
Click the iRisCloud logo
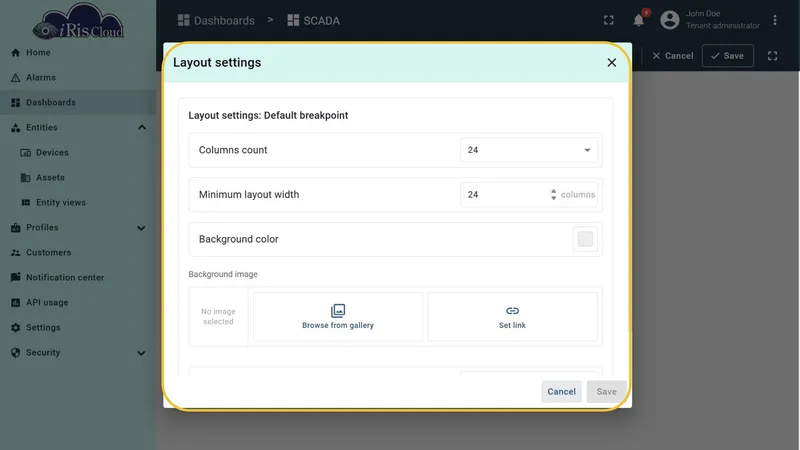[x=78, y=21]
